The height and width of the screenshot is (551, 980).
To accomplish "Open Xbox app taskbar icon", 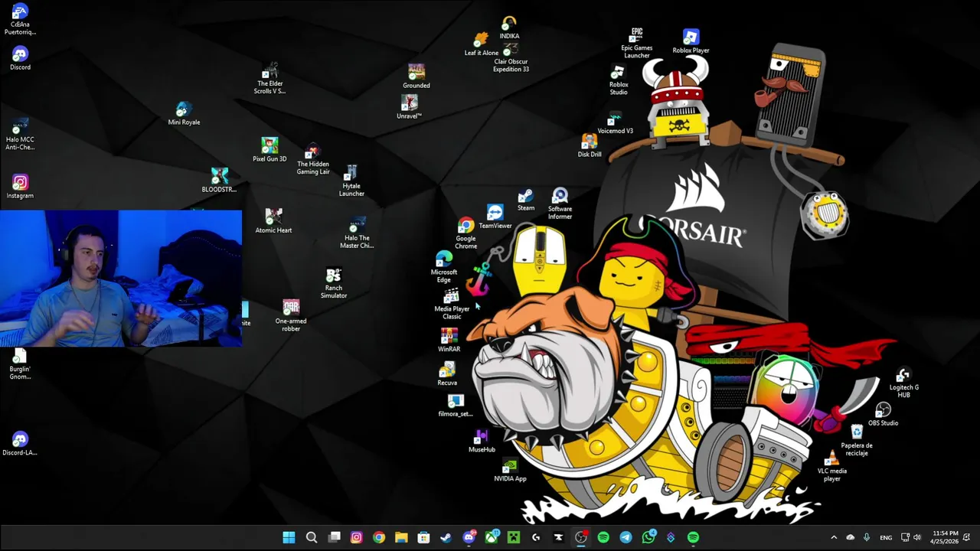I will point(491,537).
